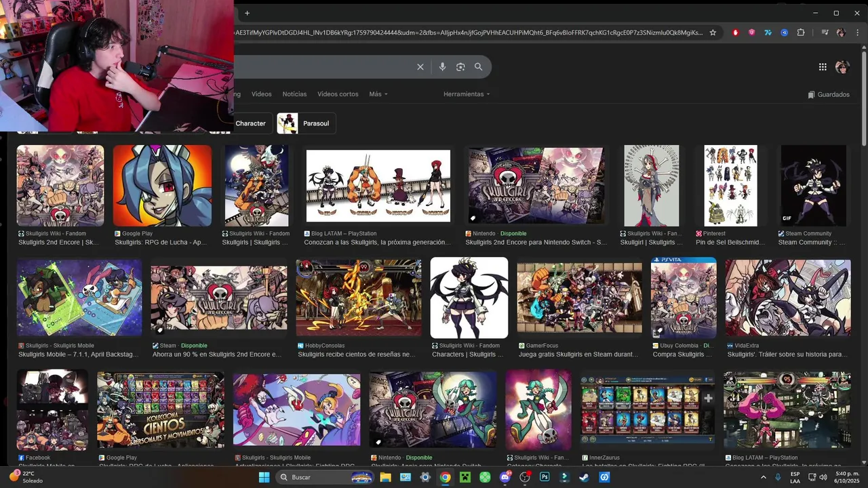Open the pink shield U extension
The height and width of the screenshot is (488, 868).
(x=752, y=33)
